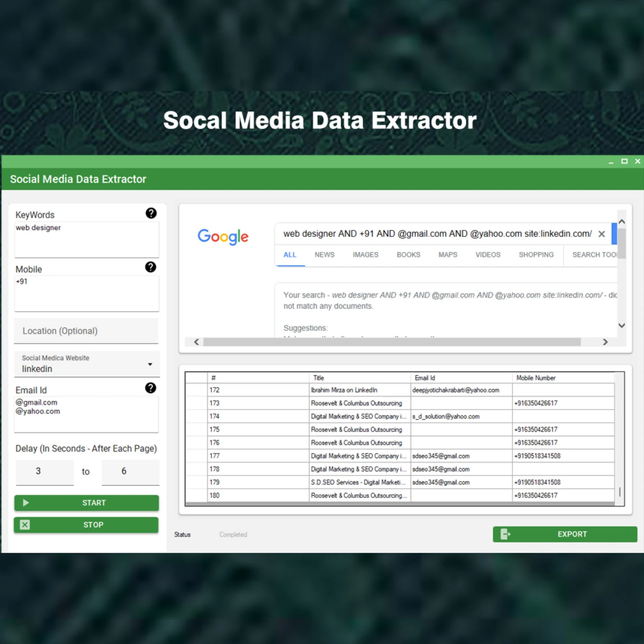Close the Social Media Data Extractor window
The width and height of the screenshot is (644, 644).
coord(638,161)
